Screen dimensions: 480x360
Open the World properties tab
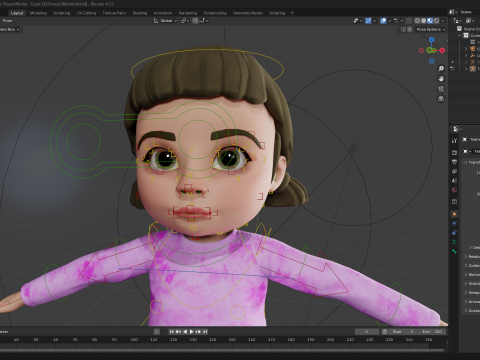[454, 190]
